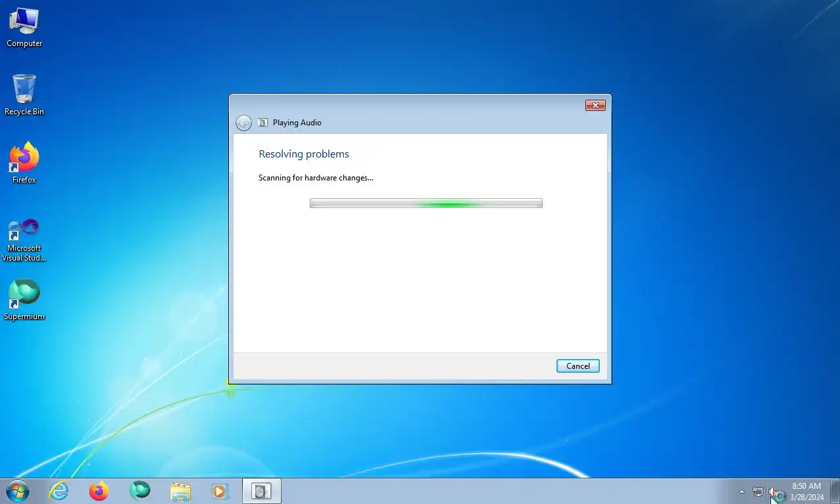Image resolution: width=840 pixels, height=504 pixels.
Task: Select the Firefox desktop shortcut
Action: coord(24,163)
